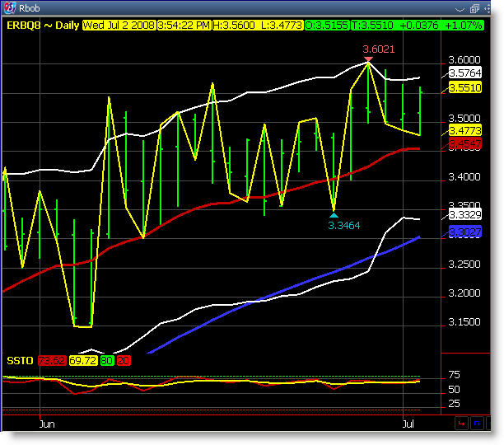504x445 pixels.
Task: Click the blue 3.3027 trendline tag
Action: coord(464,232)
